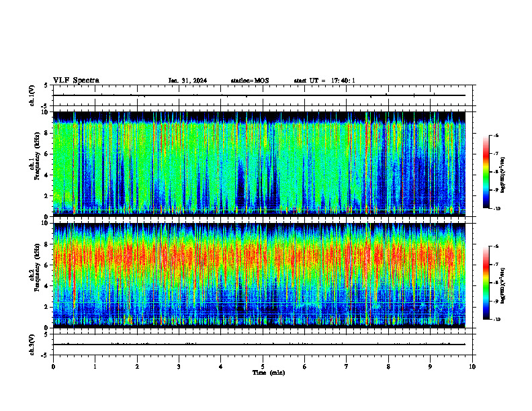This screenshot has height=411, width=532.
Task: Click time axis tick label "5"
Action: pyautogui.click(x=263, y=367)
